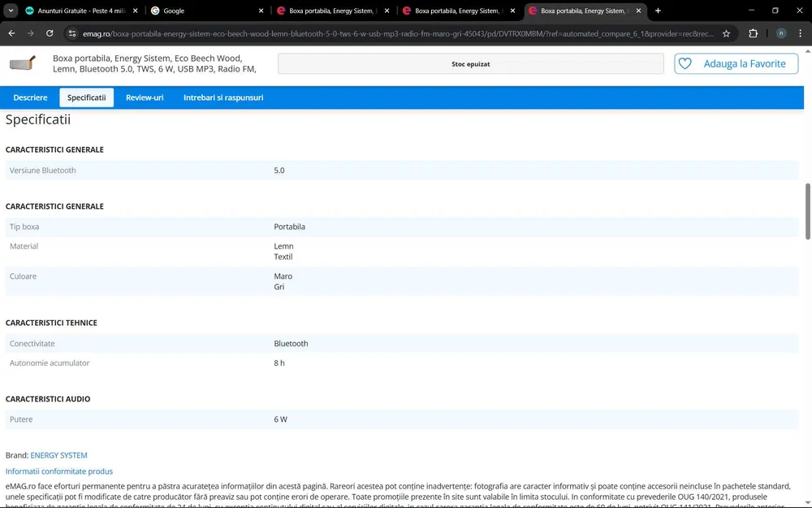
Task: Open the browser extensions puzzle icon
Action: click(753, 33)
